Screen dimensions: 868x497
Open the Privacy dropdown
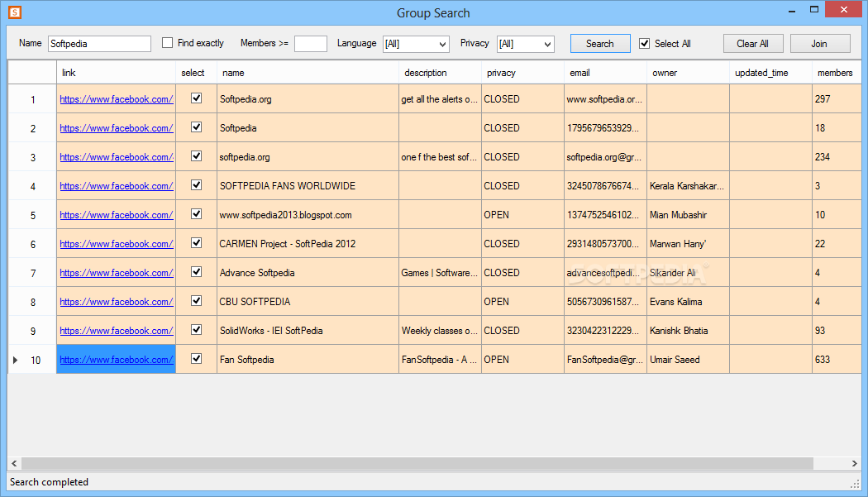coord(525,44)
